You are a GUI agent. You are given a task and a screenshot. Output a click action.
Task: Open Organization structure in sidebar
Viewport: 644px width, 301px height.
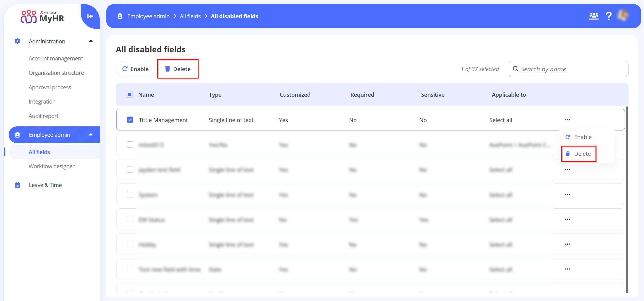56,73
